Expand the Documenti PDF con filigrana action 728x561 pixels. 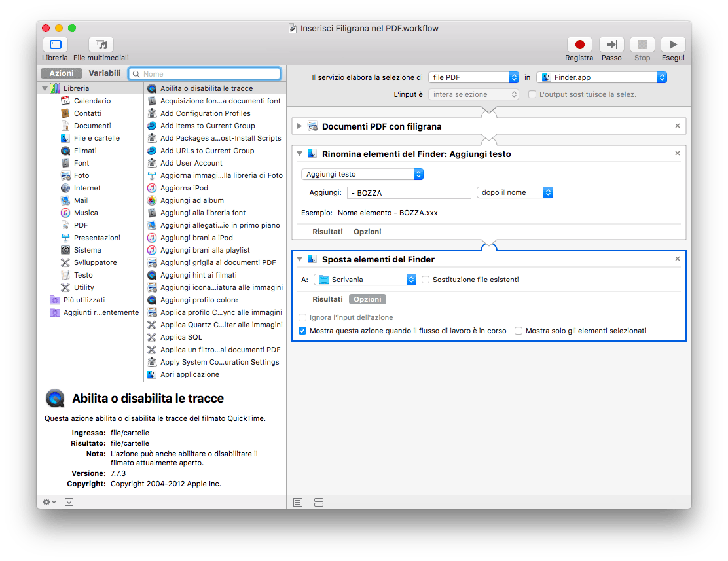pos(299,126)
